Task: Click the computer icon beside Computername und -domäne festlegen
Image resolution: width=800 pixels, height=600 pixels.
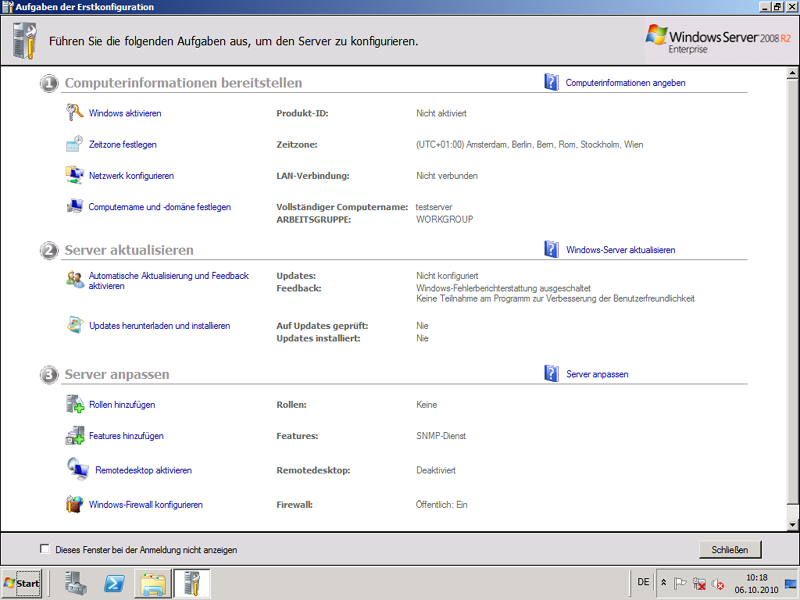Action: (x=74, y=206)
